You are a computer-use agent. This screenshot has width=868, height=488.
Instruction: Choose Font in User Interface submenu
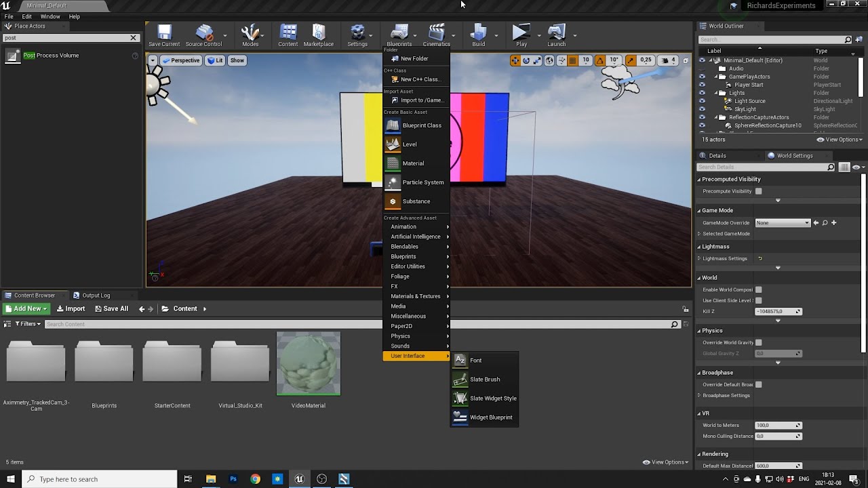pyautogui.click(x=484, y=361)
